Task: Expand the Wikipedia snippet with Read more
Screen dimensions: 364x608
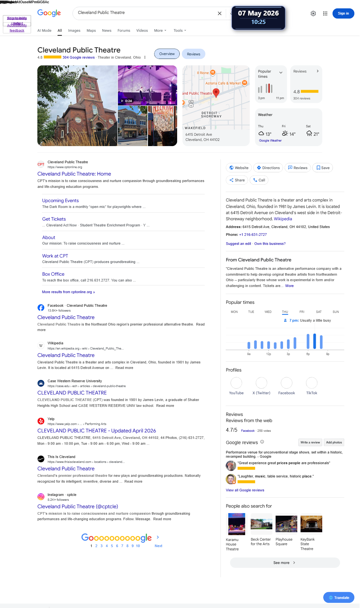Action: (124, 368)
